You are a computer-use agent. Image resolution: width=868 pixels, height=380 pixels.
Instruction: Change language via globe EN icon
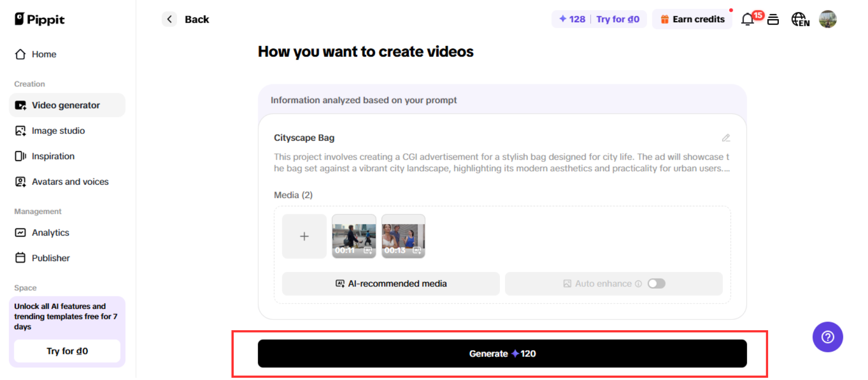(x=800, y=19)
